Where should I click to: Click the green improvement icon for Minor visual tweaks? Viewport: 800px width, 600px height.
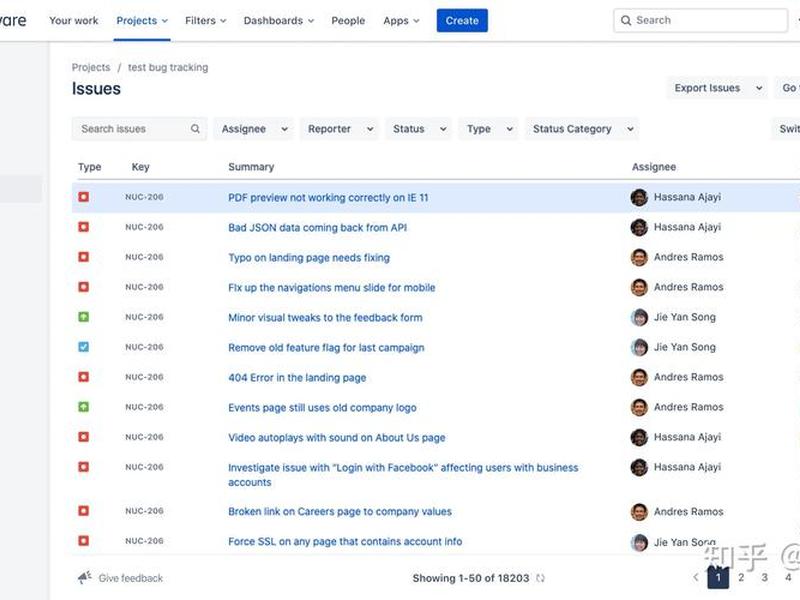(84, 317)
